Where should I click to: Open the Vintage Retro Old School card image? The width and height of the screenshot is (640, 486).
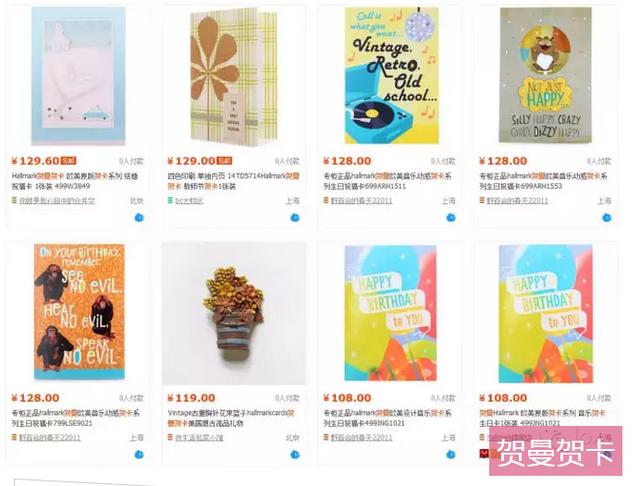391,76
